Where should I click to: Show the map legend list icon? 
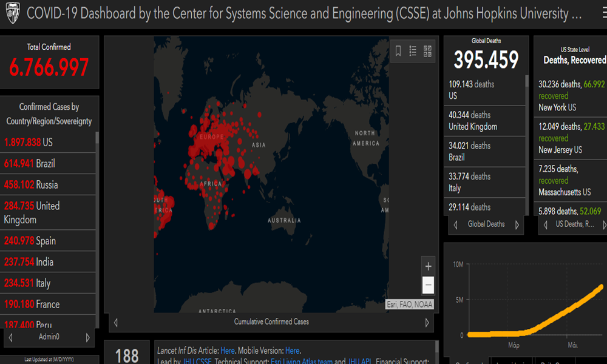tap(413, 51)
